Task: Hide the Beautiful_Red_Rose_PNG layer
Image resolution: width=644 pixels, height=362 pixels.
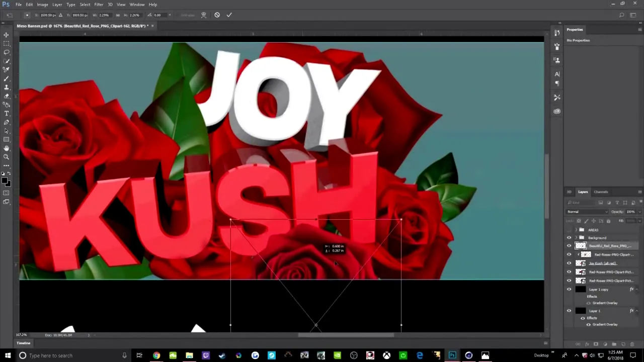Action: tap(569, 246)
